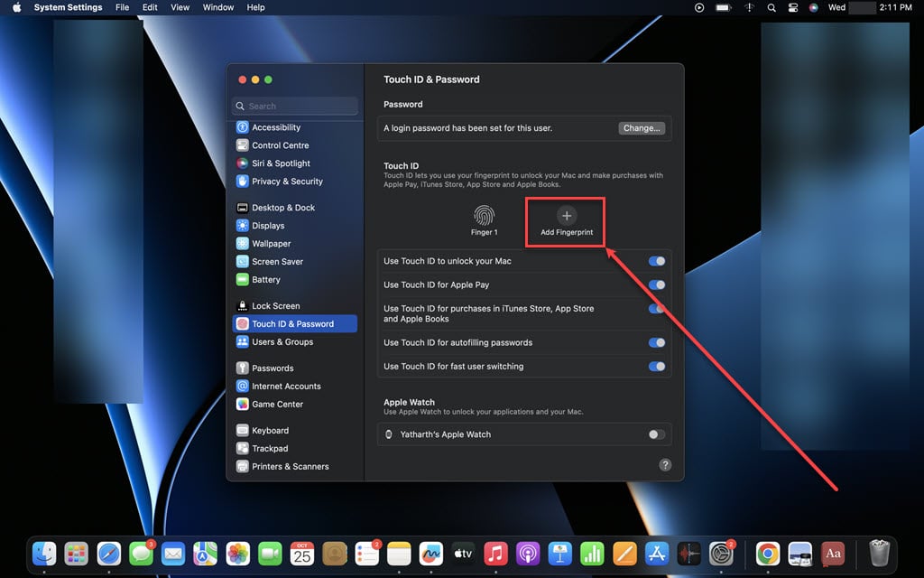Click the Add Fingerprint button
924x578 pixels.
point(566,221)
